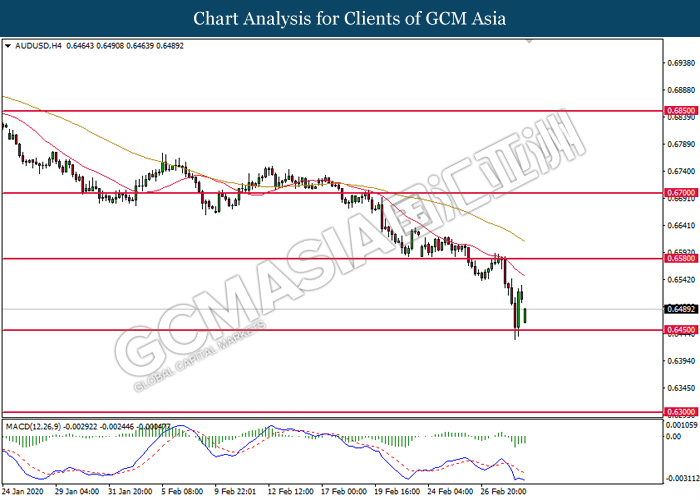
Task: Click the 12 Feb 12:00 time label
Action: (x=291, y=491)
